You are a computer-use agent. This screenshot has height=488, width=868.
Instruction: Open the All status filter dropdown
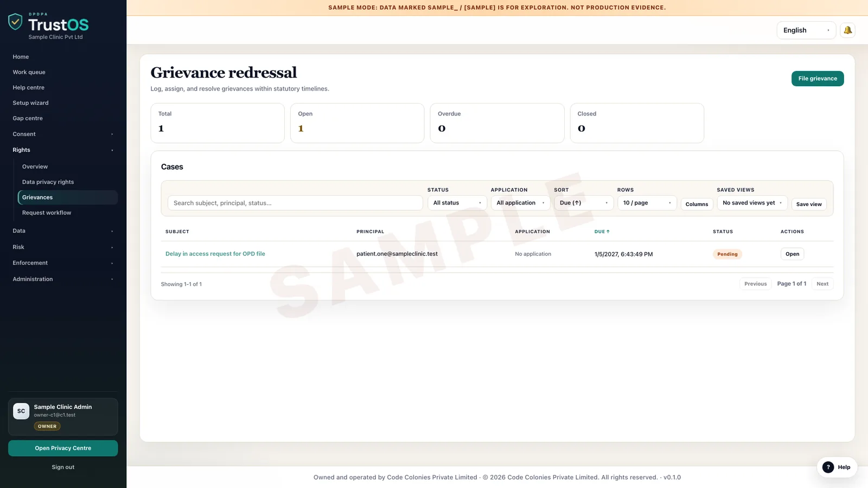point(457,203)
